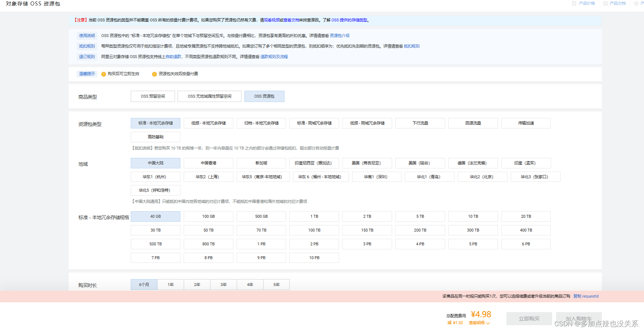Set purchase duration to 1年
644x331 pixels.
pos(171,285)
